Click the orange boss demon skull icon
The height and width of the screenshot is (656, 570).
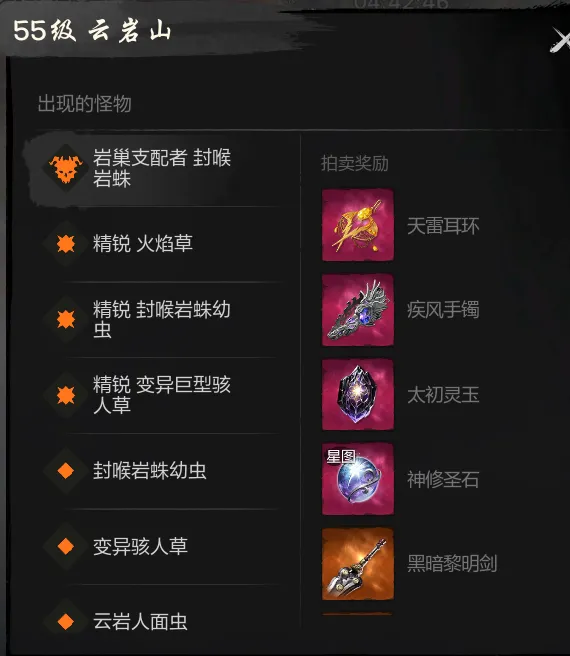[x=65, y=169]
